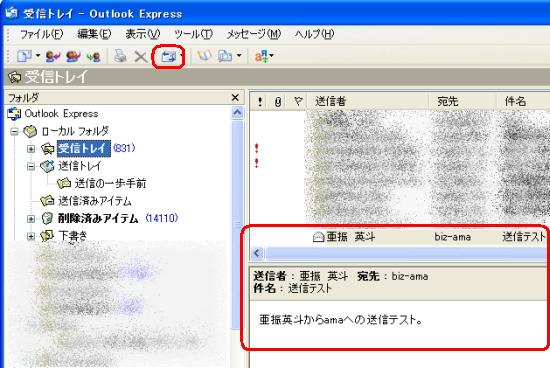Delete message with the X icon
The height and width of the screenshot is (368, 550).
pos(141,56)
